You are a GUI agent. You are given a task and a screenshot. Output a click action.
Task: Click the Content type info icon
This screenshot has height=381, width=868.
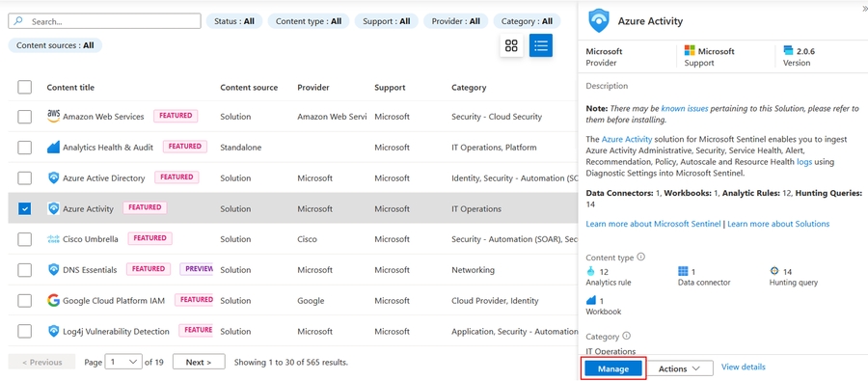coord(641,257)
